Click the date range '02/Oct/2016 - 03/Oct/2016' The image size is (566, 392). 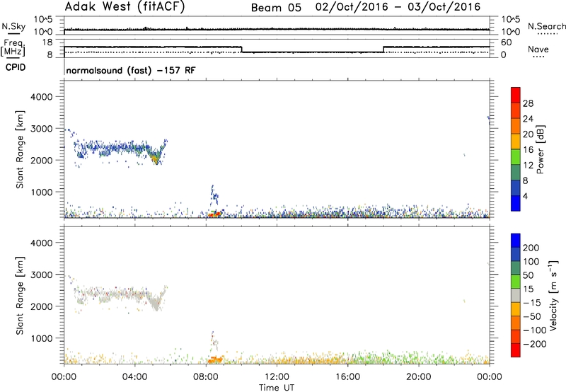point(398,7)
